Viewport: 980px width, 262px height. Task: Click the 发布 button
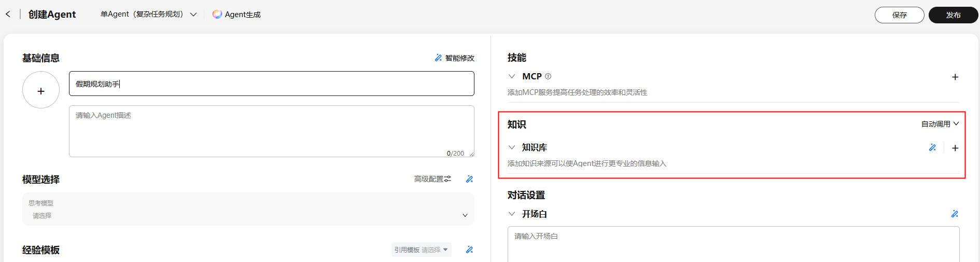(953, 15)
